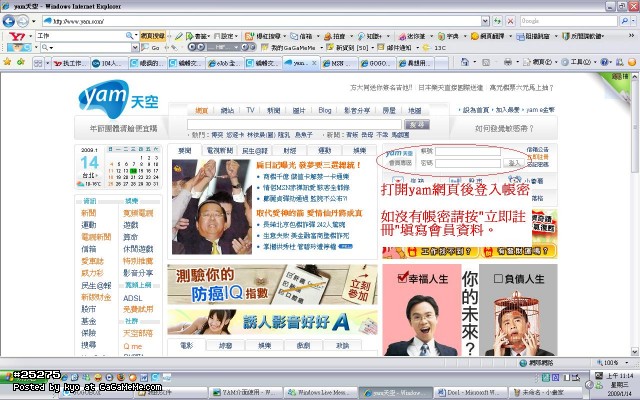This screenshot has width=640, height=400.
Task: Click the 拍賣 auction icon on Yahoo toolbar
Action: (327, 36)
